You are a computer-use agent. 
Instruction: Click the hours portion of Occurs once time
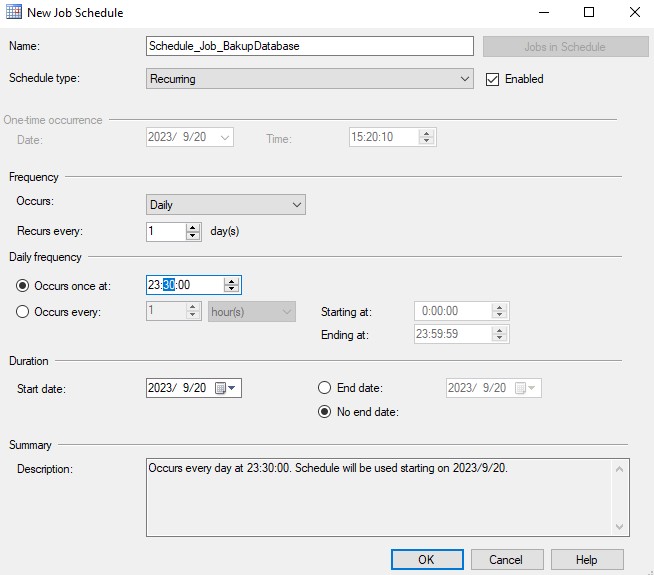click(154, 285)
